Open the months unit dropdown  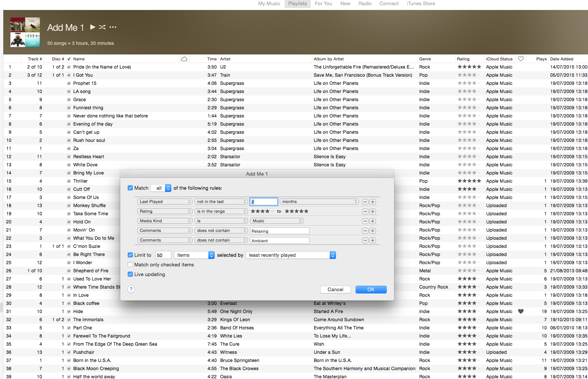click(319, 202)
